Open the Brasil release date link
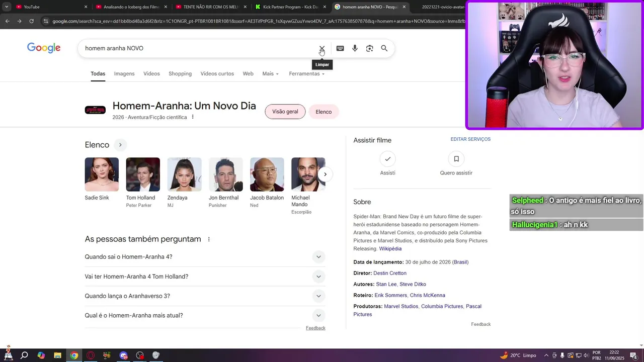The height and width of the screenshot is (362, 644). [460, 262]
